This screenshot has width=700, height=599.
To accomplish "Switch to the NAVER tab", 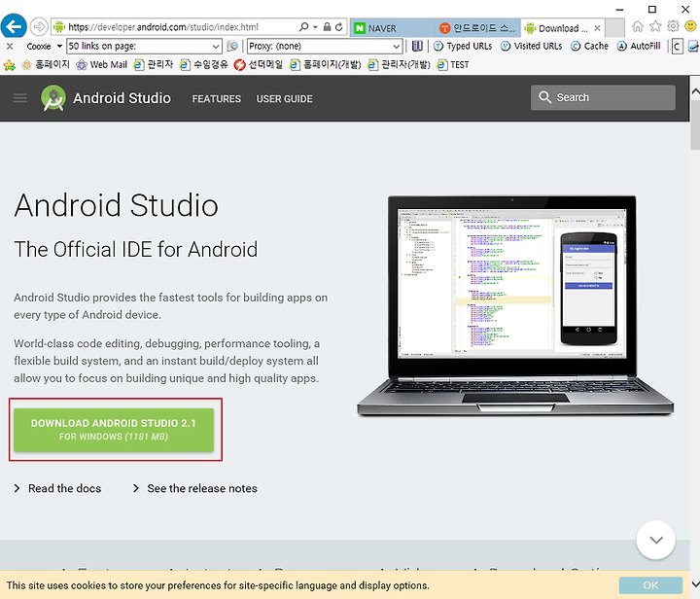I will pyautogui.click(x=392, y=28).
